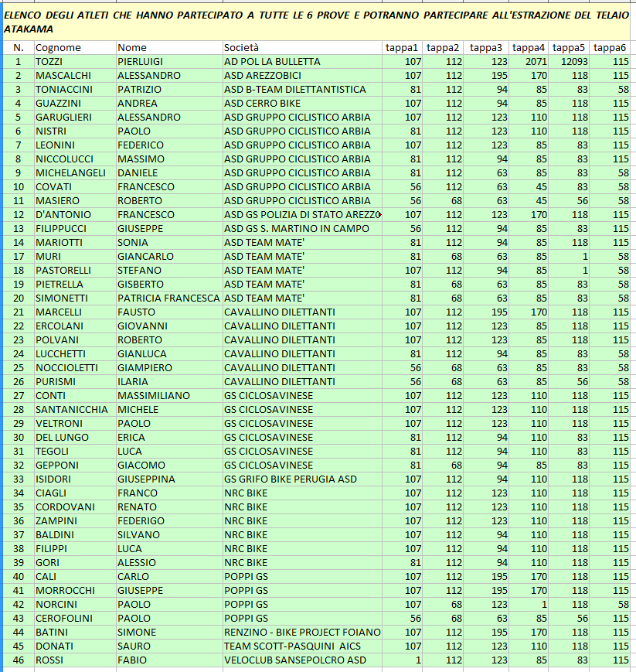Select surname cell MICHELANGELI
This screenshot has height=672, width=636.
75,173
